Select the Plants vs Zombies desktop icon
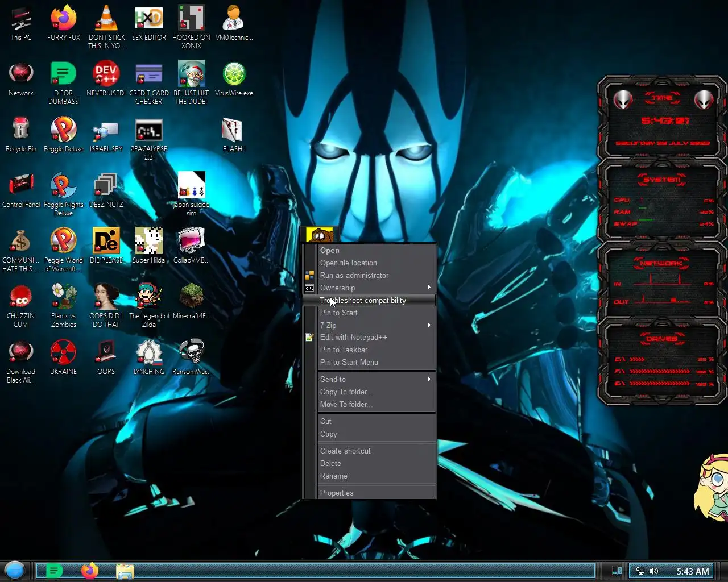This screenshot has width=728, height=582. tap(64, 306)
